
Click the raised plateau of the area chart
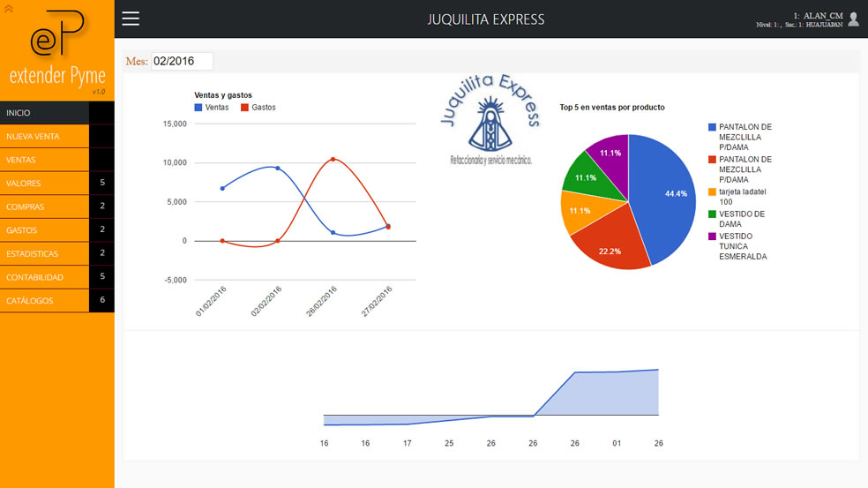[x=617, y=392]
